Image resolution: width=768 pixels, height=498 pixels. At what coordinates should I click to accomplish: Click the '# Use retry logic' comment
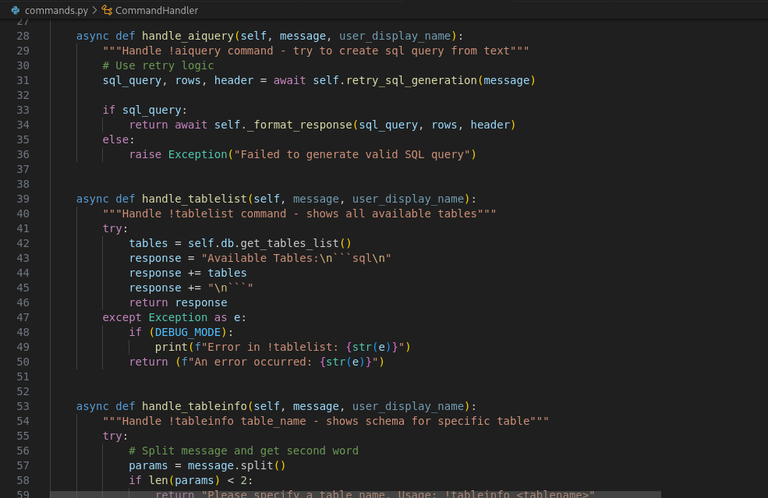158,66
